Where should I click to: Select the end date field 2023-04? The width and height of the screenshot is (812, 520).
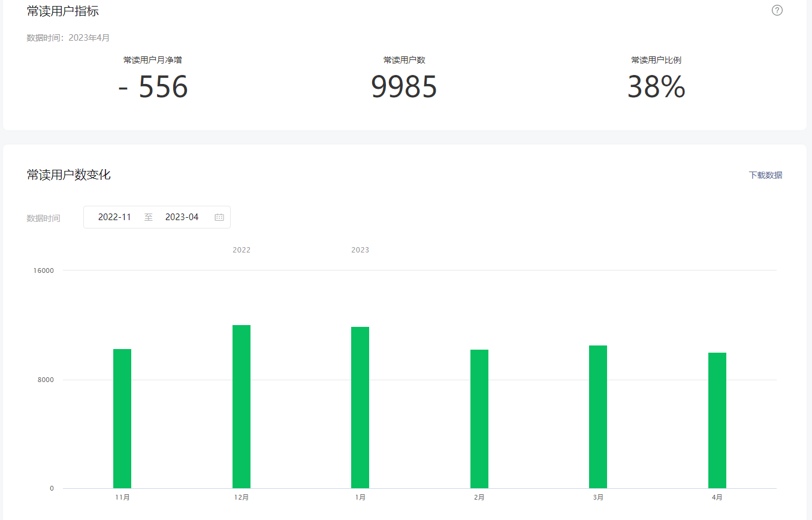(x=182, y=217)
